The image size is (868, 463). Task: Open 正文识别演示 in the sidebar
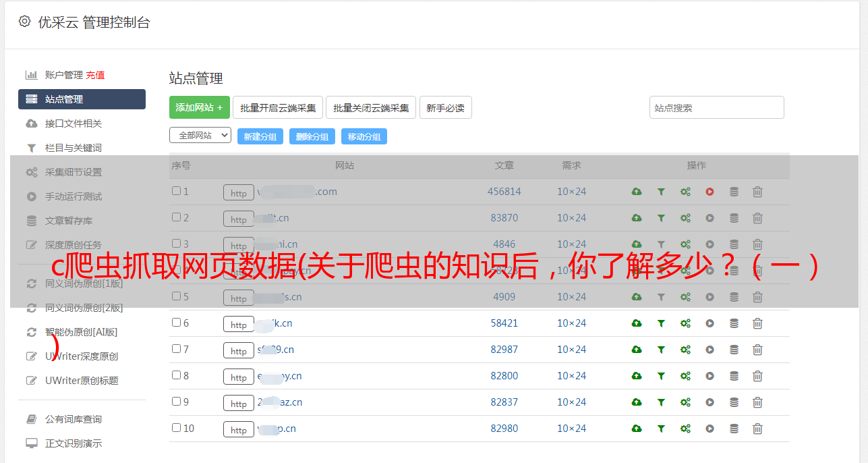click(x=74, y=443)
